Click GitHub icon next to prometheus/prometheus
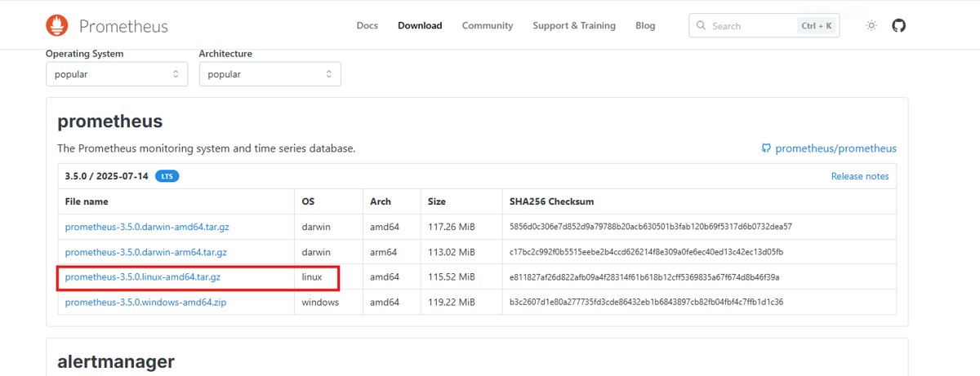This screenshot has width=980, height=376. pos(766,148)
